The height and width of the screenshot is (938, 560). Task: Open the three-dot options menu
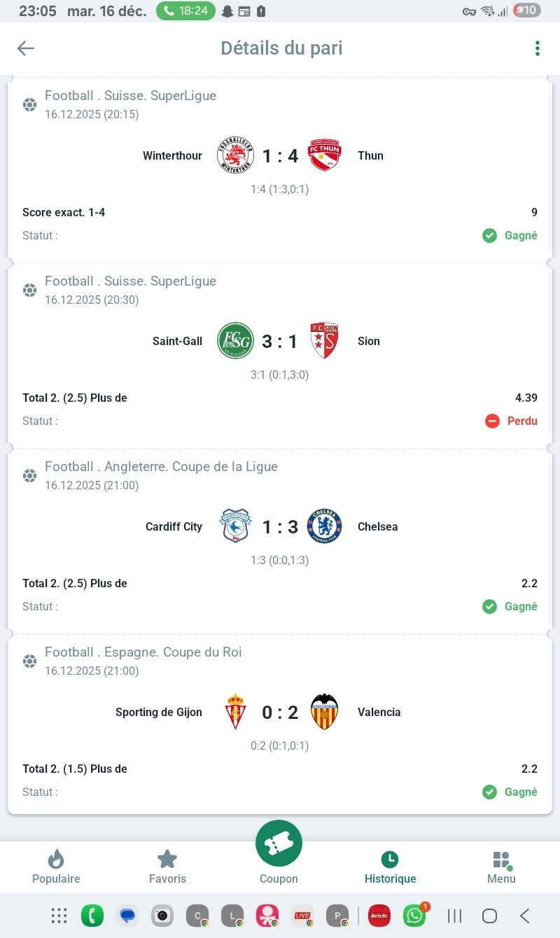[537, 48]
